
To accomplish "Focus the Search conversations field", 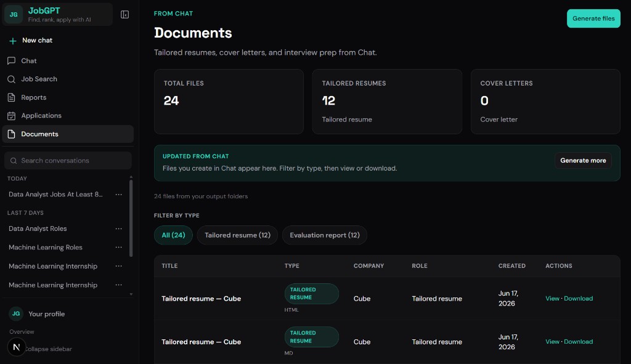I will pos(68,161).
